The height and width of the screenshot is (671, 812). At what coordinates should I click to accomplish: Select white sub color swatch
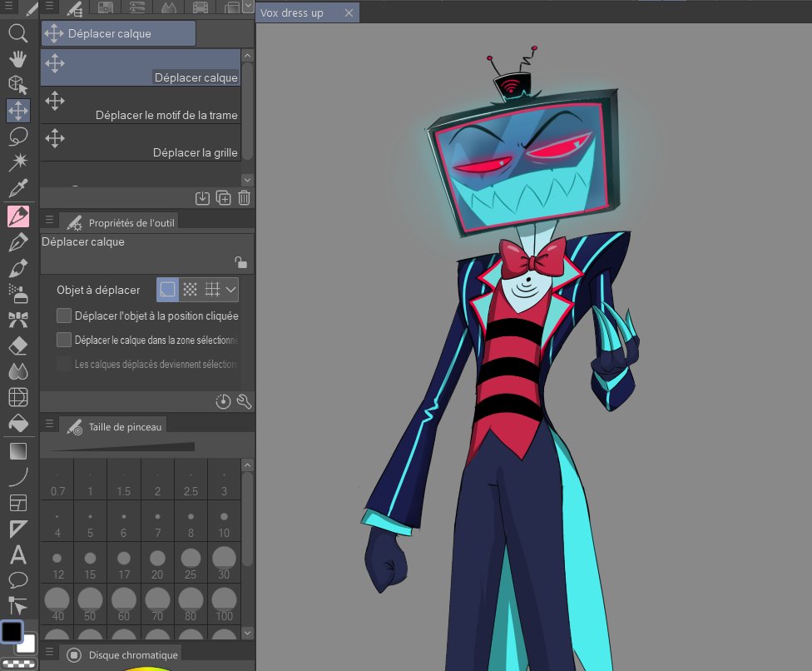click(27, 646)
